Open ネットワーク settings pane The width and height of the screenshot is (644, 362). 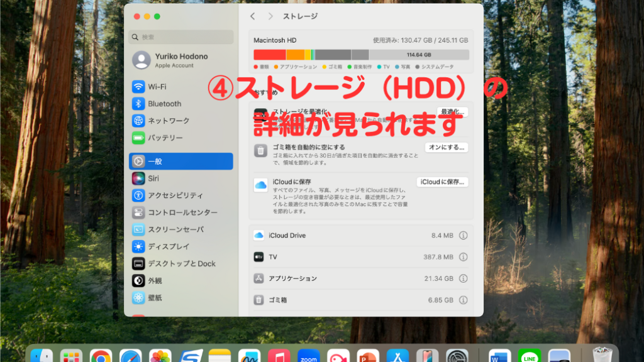tap(168, 121)
